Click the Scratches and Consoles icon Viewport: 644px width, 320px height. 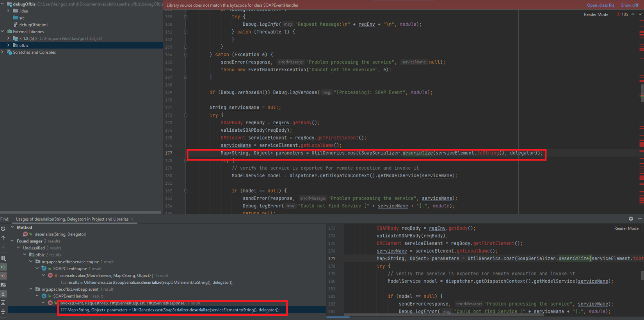pyautogui.click(x=9, y=52)
